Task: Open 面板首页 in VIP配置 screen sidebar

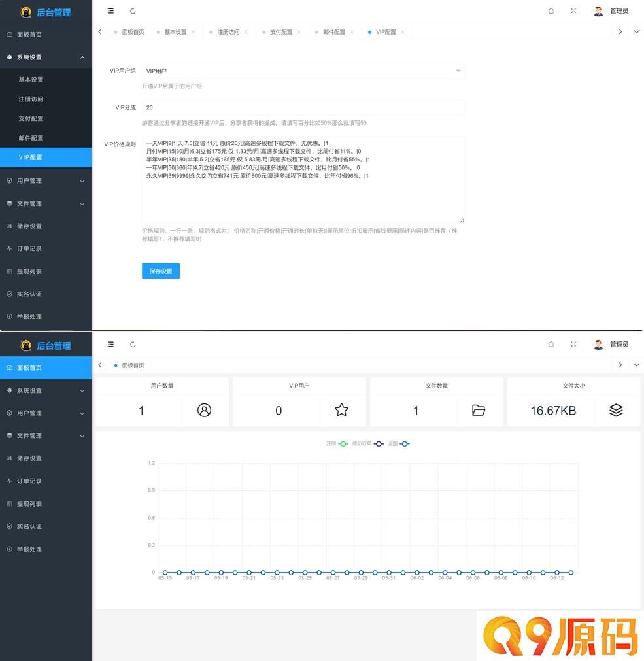Action: click(46, 35)
